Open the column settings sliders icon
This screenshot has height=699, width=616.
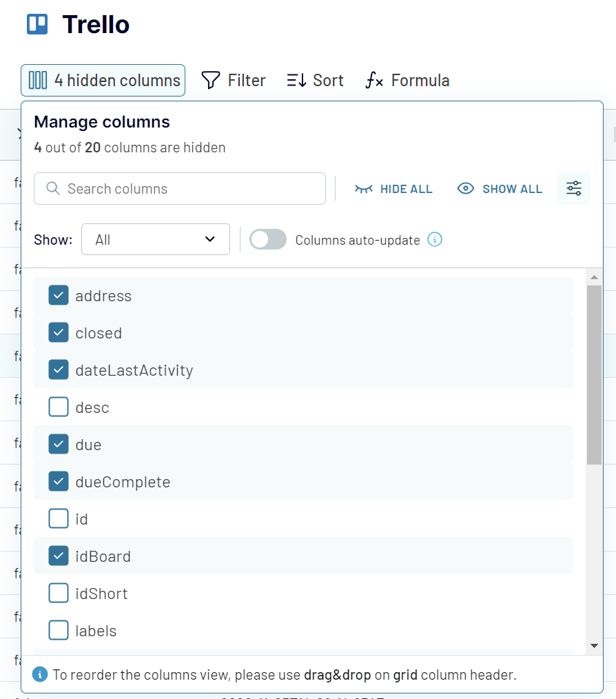tap(574, 188)
